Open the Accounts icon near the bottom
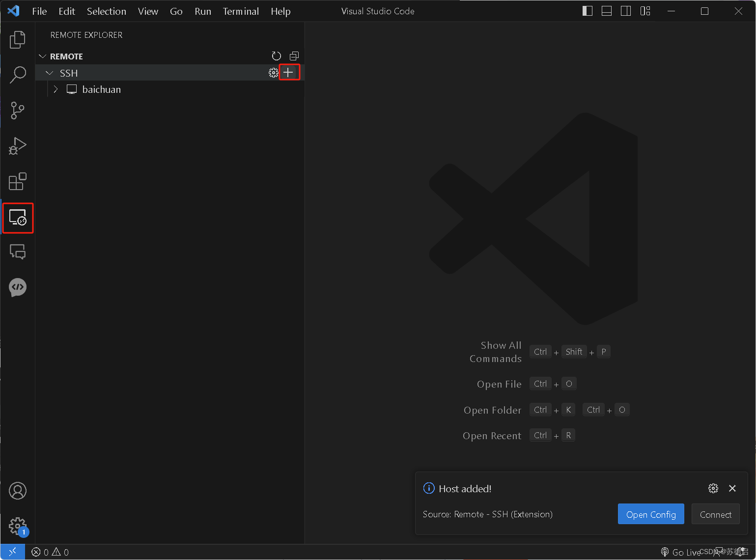Screen dimensions: 756x560 click(x=18, y=490)
